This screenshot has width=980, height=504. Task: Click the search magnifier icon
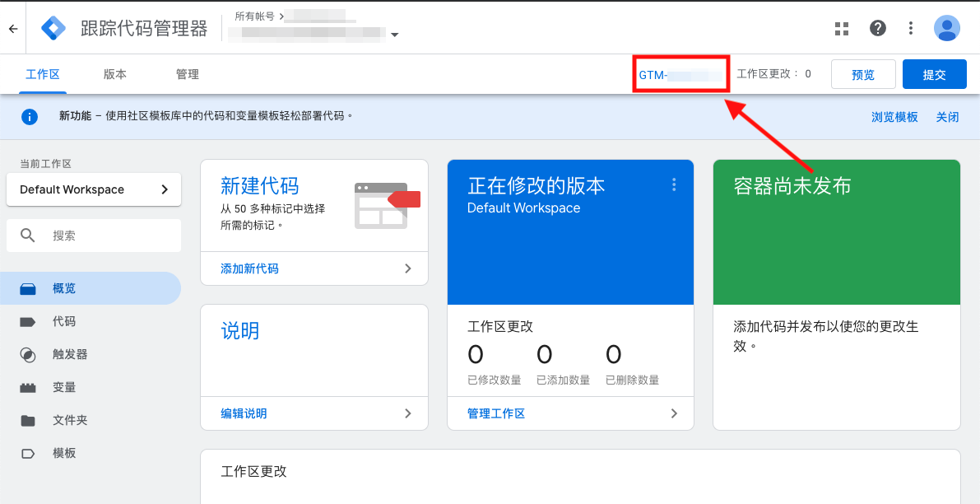[27, 236]
